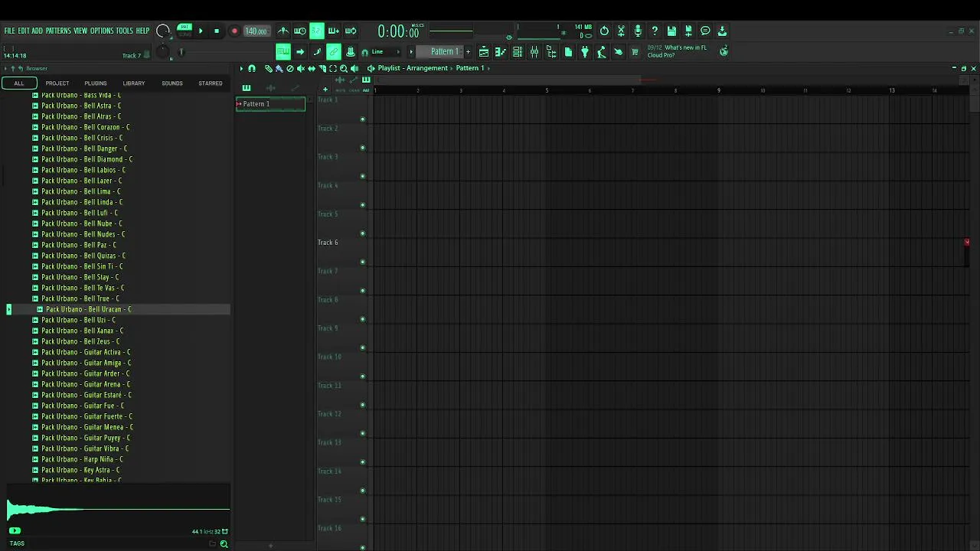Toggle blend recording overdub

(334, 31)
